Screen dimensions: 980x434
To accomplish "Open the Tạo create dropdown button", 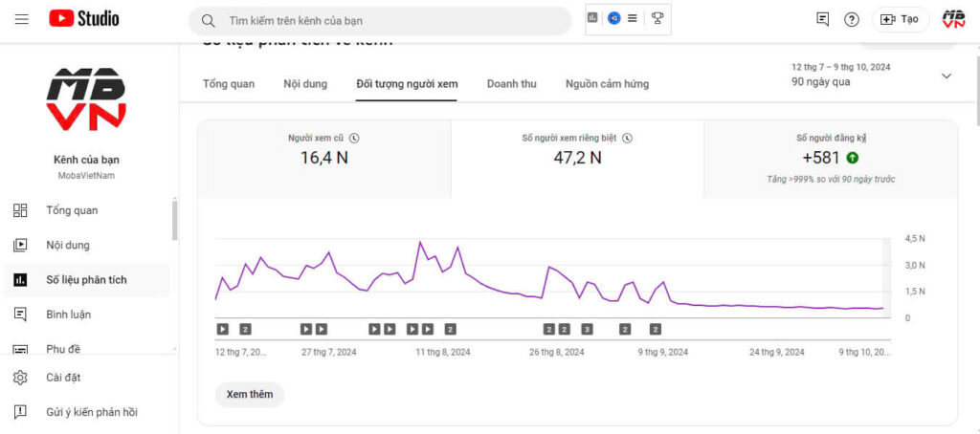I will click(900, 19).
